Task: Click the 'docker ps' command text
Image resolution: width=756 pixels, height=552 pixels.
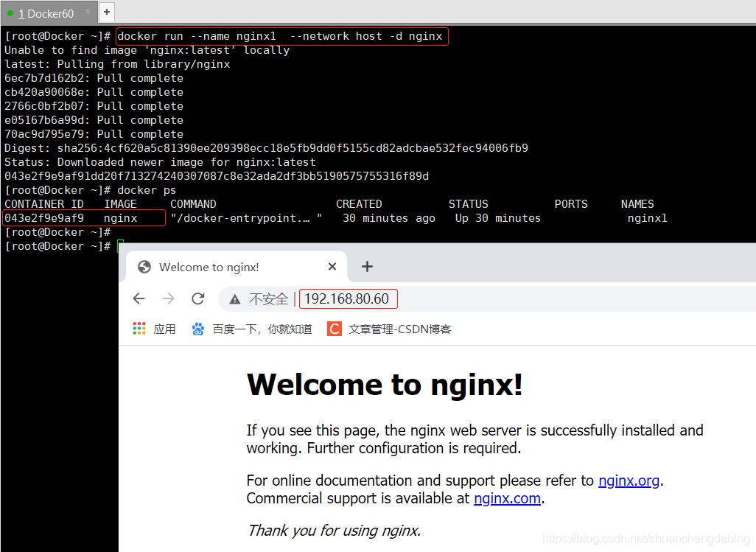Action: tap(147, 190)
